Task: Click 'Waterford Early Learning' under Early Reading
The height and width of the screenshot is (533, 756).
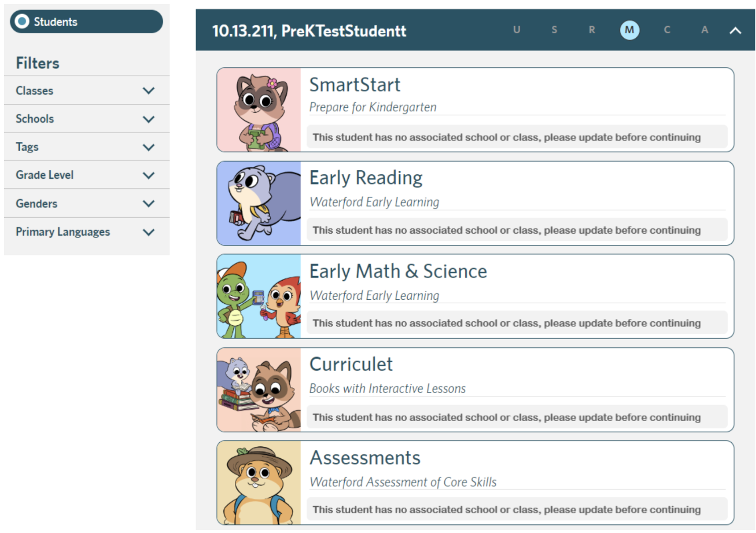Action: (374, 202)
